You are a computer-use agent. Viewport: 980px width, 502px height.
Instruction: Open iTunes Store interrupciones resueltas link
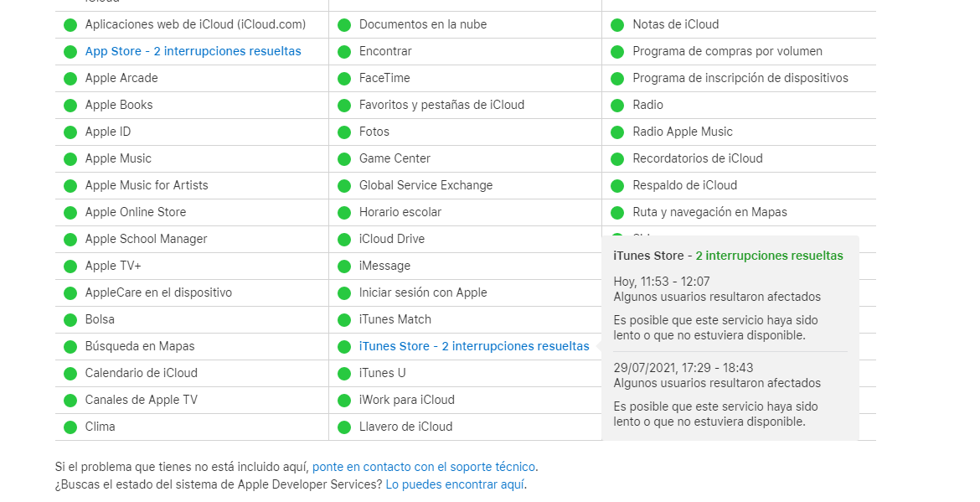coord(473,346)
